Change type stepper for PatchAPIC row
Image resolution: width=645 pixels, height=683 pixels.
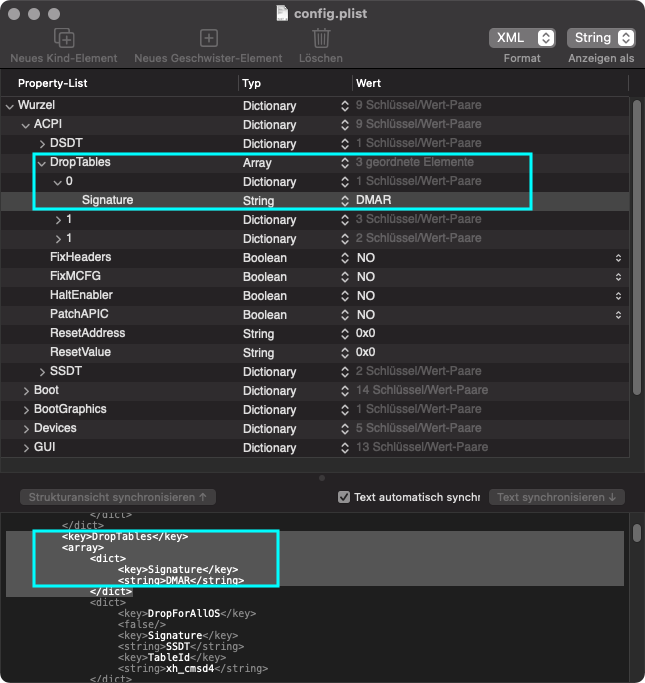pyautogui.click(x=345, y=315)
